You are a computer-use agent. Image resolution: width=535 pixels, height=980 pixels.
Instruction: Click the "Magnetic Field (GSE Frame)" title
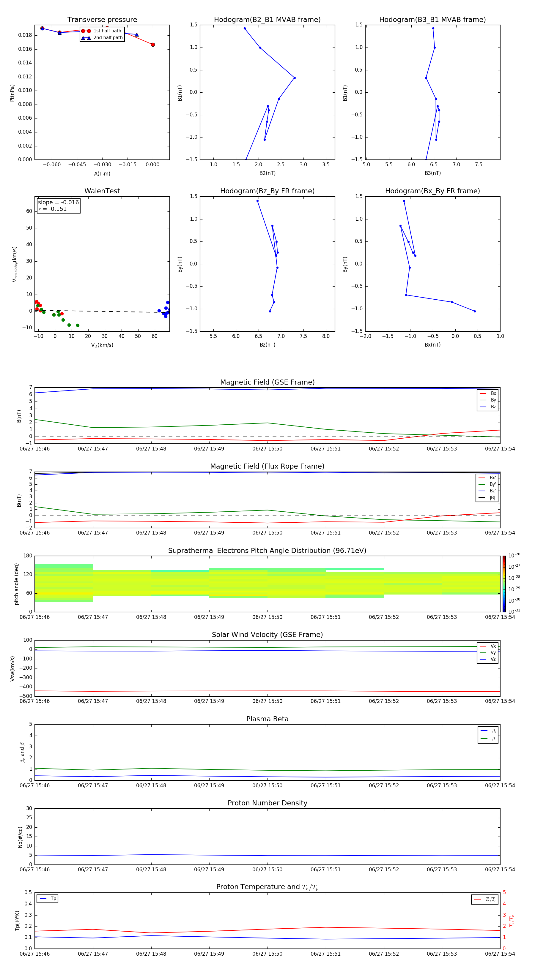(267, 382)
